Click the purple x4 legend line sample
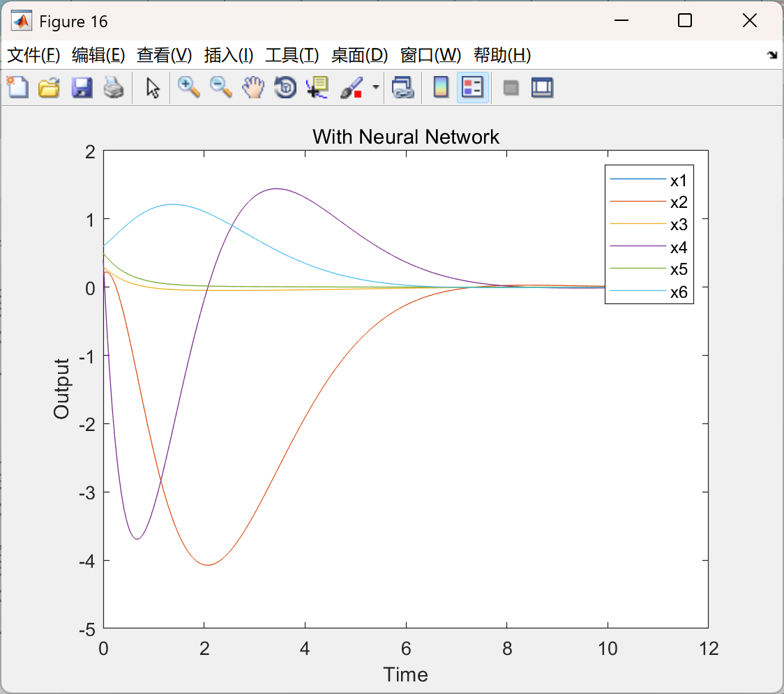Screen dimensions: 784x694 pyautogui.click(x=638, y=246)
